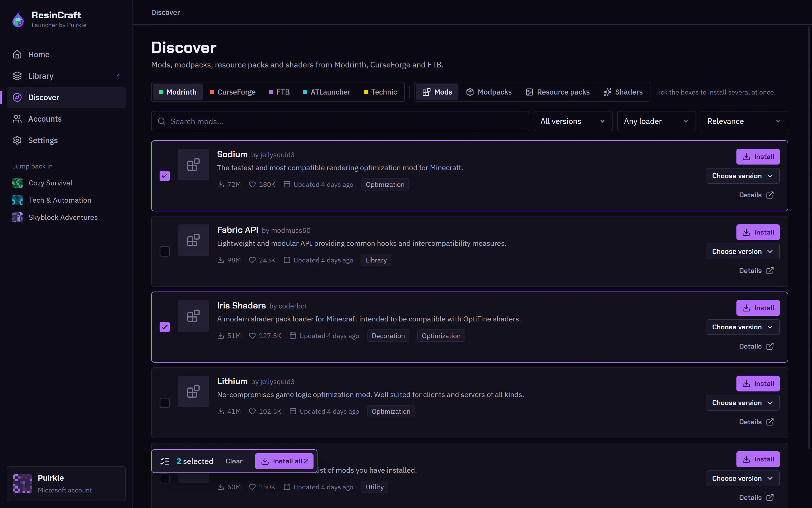Uncheck the Sodium checkbox
The image size is (812, 508).
tap(164, 176)
